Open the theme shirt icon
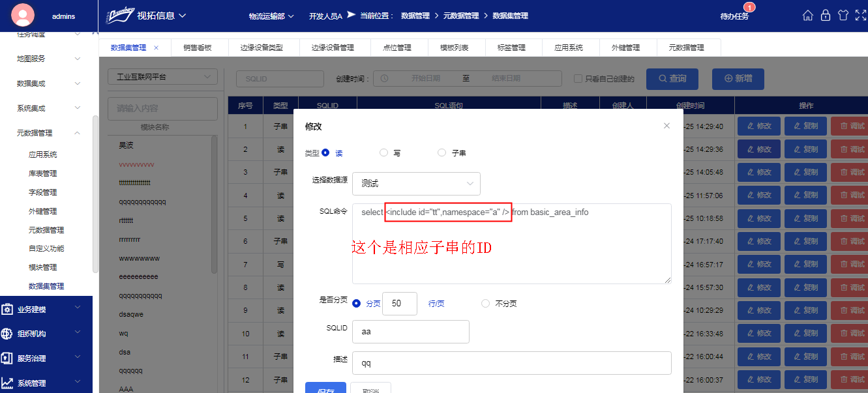The width and height of the screenshot is (868, 393). coord(843,16)
